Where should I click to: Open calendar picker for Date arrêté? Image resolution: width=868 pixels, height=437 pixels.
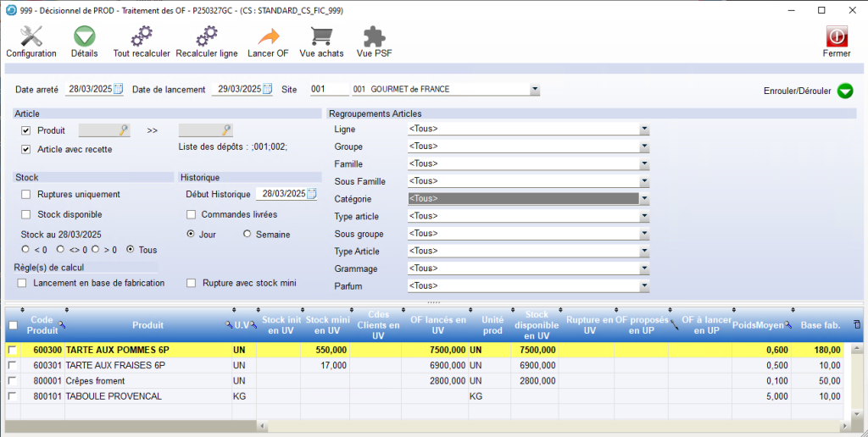(118, 89)
